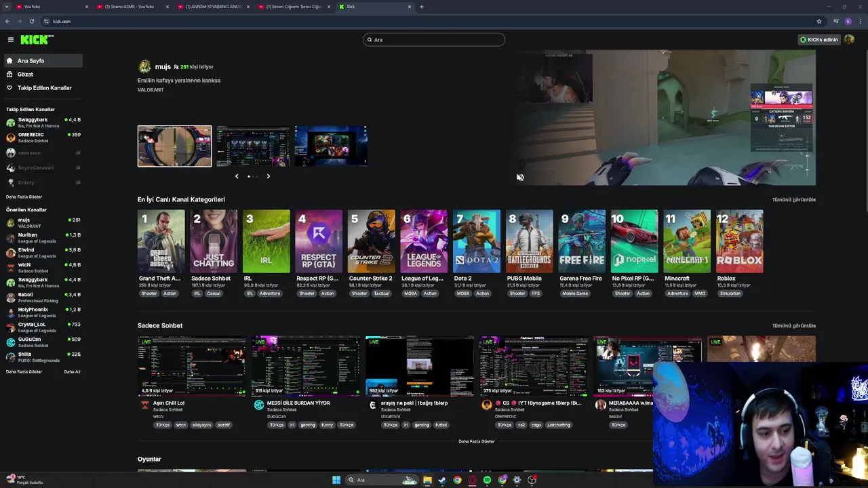Open the League of Legends category card
The width and height of the screenshot is (868, 488).
point(424,241)
